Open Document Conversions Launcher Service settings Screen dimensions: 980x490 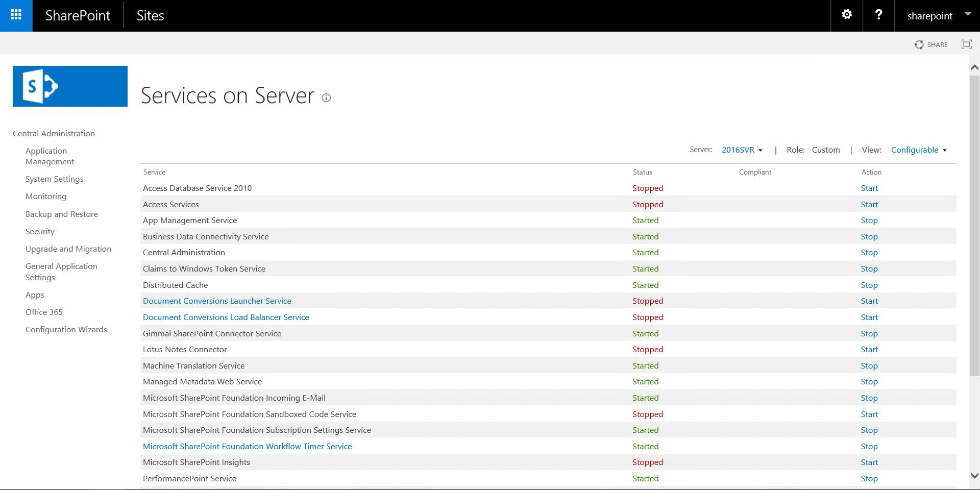[217, 301]
